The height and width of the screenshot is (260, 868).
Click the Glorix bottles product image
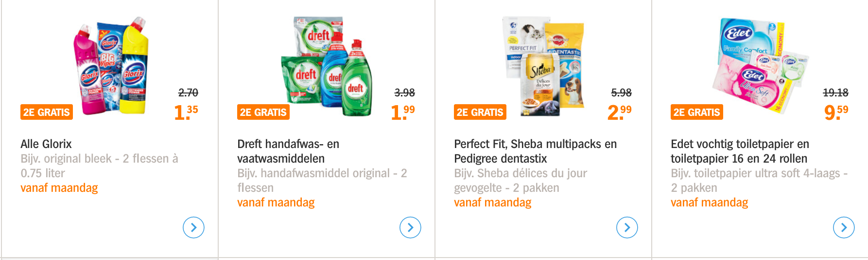[x=111, y=66]
